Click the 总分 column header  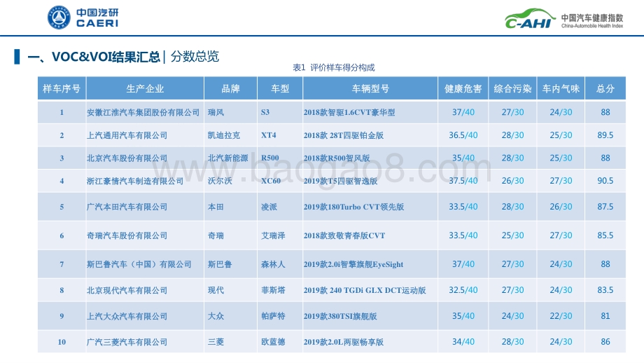click(x=605, y=88)
